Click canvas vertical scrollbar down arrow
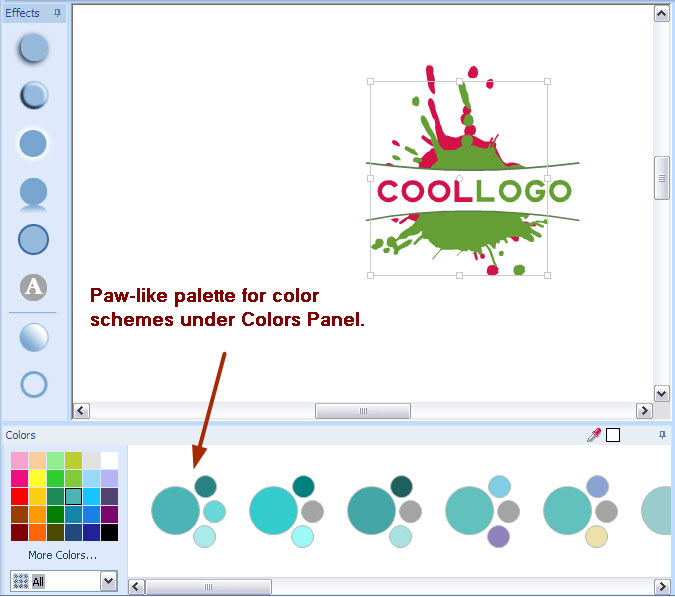Viewport: 675px width, 597px height. click(x=661, y=393)
